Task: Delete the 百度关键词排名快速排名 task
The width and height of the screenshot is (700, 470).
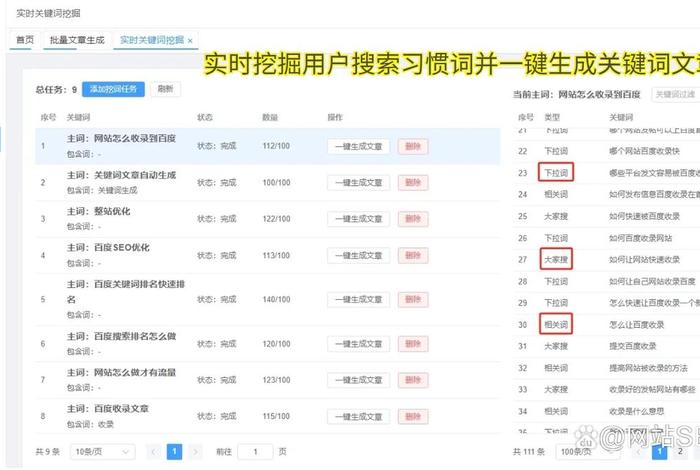Action: [413, 299]
